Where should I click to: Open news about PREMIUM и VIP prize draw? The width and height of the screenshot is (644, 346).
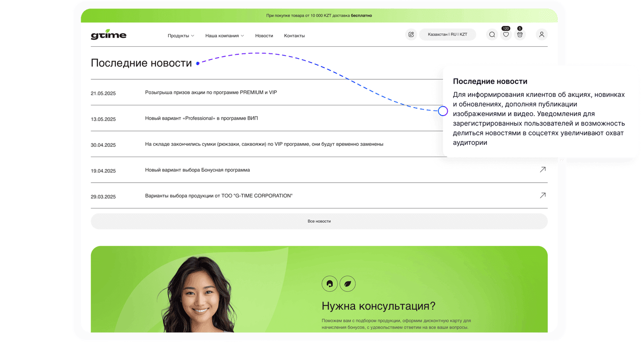(x=210, y=92)
